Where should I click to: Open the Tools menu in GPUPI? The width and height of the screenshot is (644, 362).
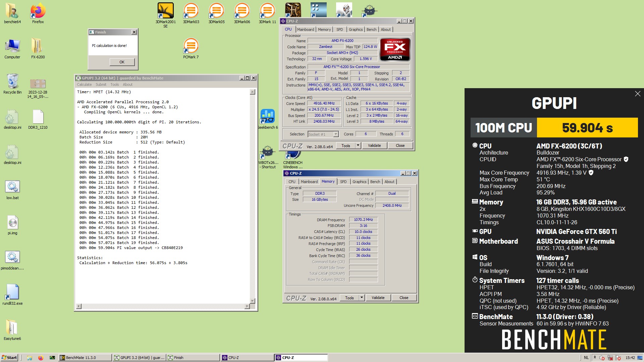(115, 84)
